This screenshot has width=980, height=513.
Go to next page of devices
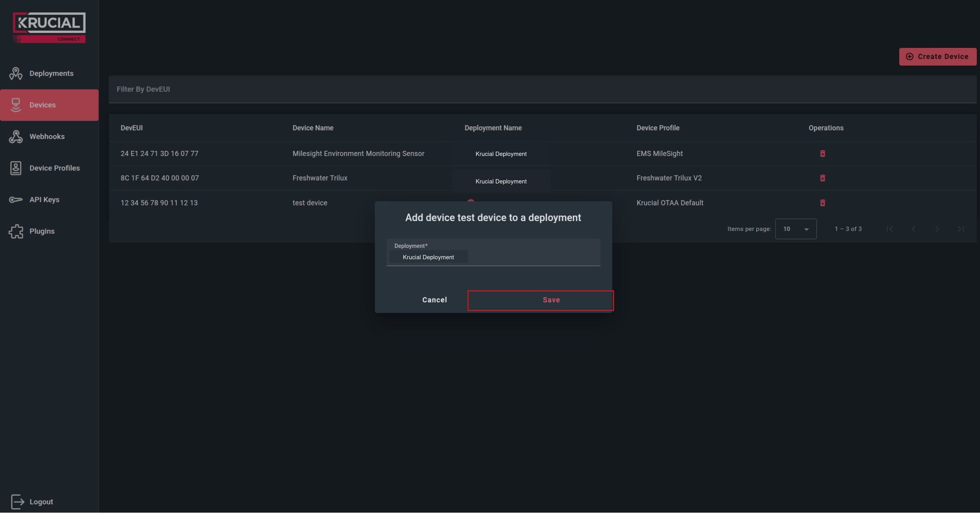click(937, 229)
